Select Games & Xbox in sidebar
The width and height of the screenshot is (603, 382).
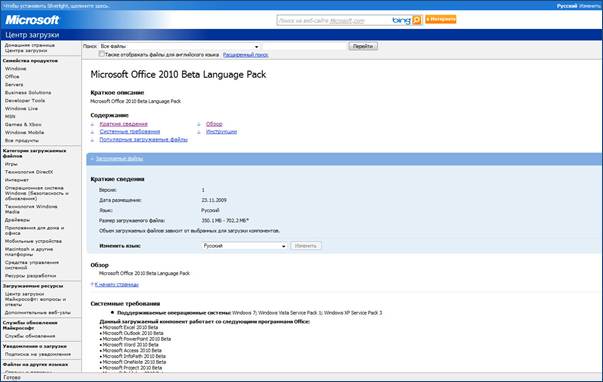(23, 125)
